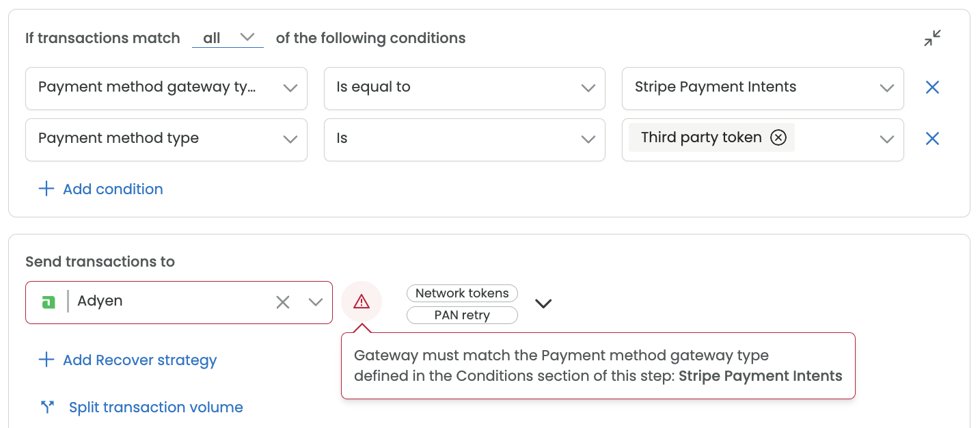
Task: Remove the Third party token chip
Action: (x=778, y=138)
